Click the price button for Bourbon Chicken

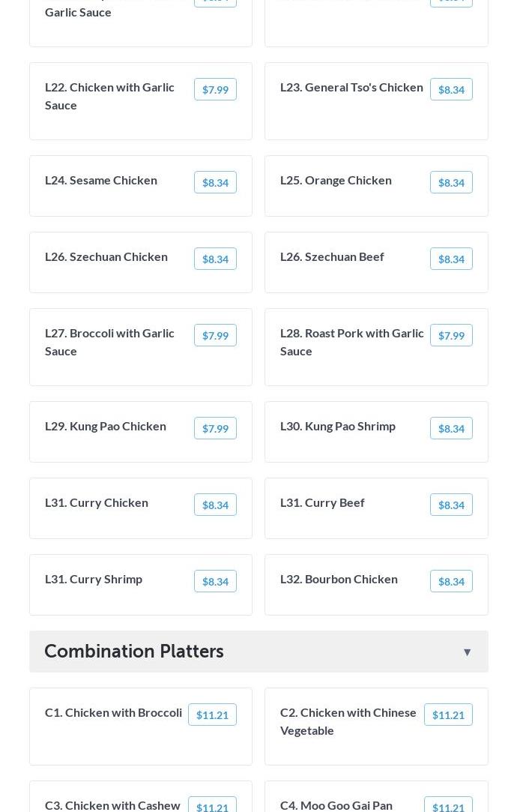[x=451, y=582]
